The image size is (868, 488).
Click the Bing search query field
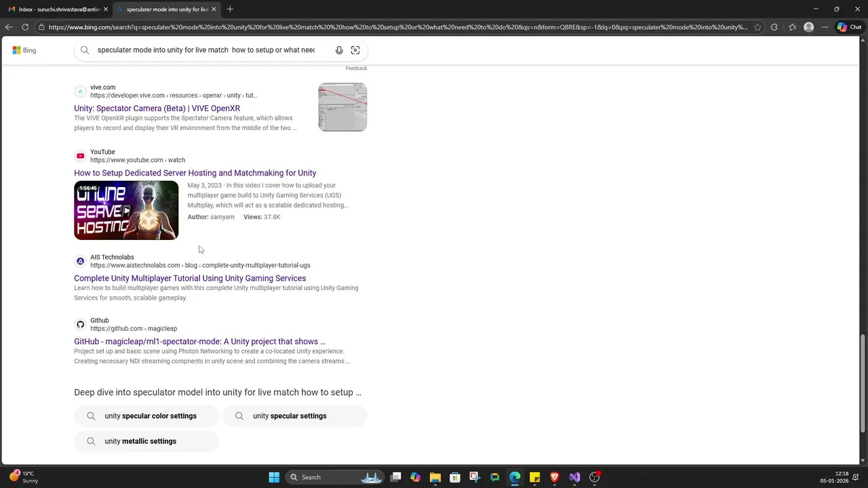tap(206, 50)
